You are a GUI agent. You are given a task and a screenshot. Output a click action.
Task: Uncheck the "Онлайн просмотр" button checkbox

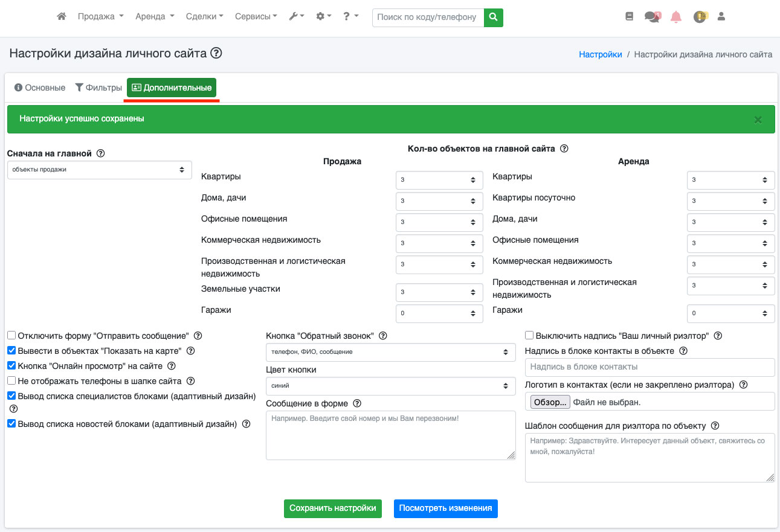(x=11, y=366)
